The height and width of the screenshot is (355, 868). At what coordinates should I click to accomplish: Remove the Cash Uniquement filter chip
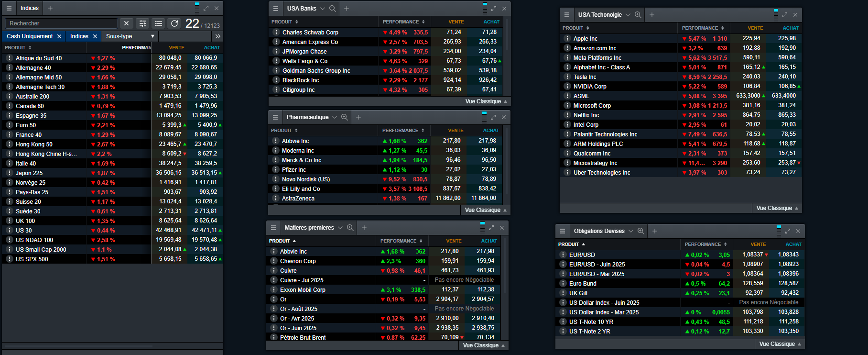[x=59, y=36]
